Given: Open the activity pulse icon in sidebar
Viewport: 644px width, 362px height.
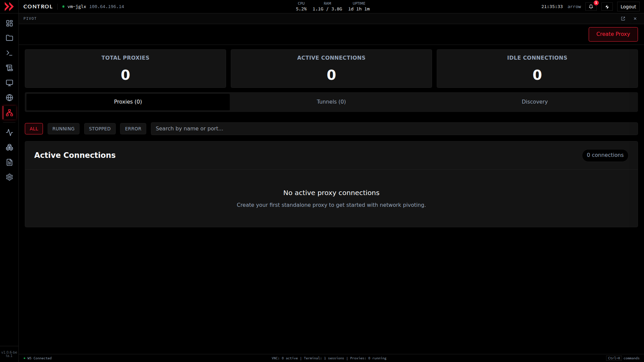Looking at the screenshot, I should (9, 132).
